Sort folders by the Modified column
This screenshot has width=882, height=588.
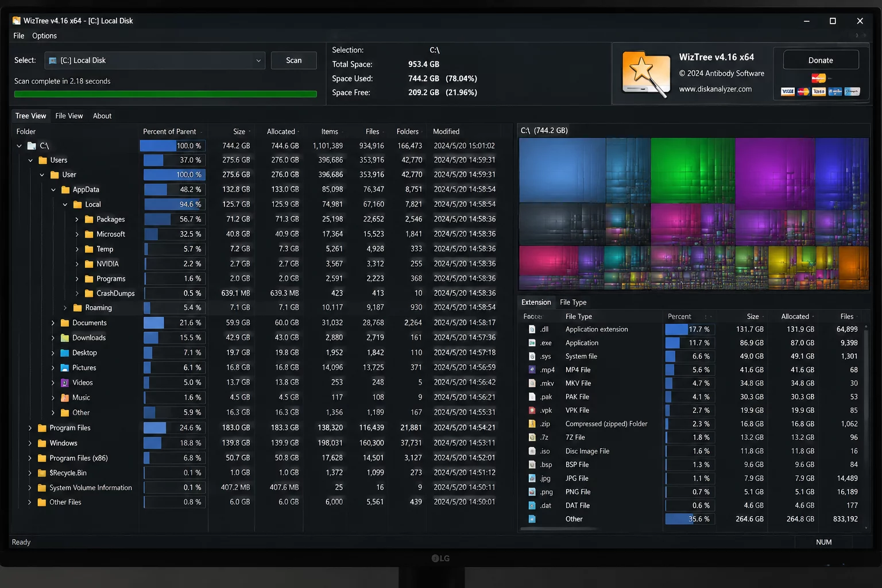coord(446,131)
